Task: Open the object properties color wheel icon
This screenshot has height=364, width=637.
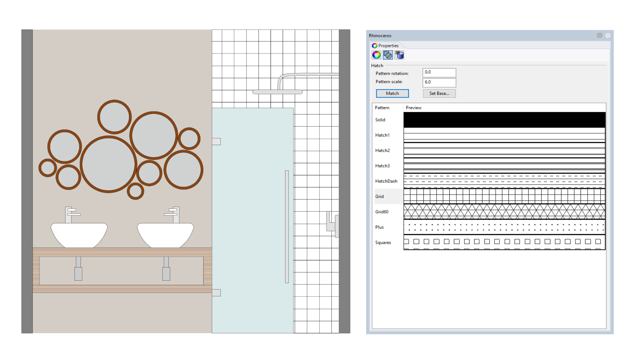Action: click(x=376, y=55)
